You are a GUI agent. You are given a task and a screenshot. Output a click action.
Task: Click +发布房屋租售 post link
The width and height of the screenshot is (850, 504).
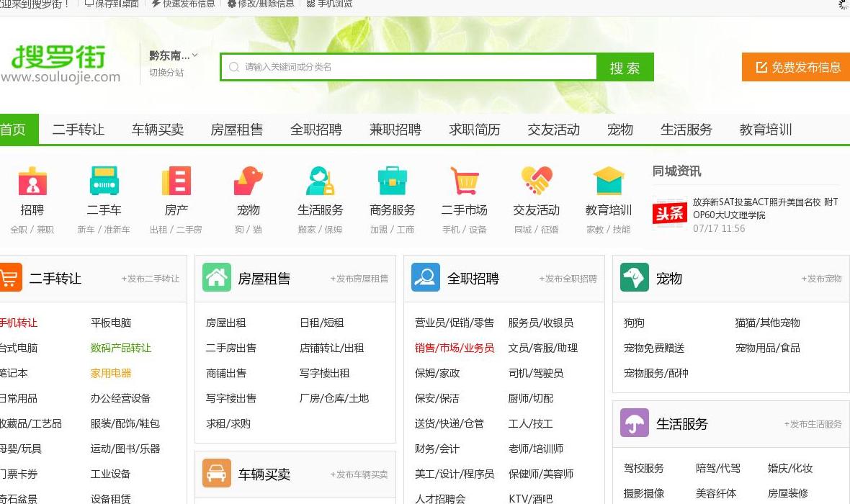click(x=359, y=279)
